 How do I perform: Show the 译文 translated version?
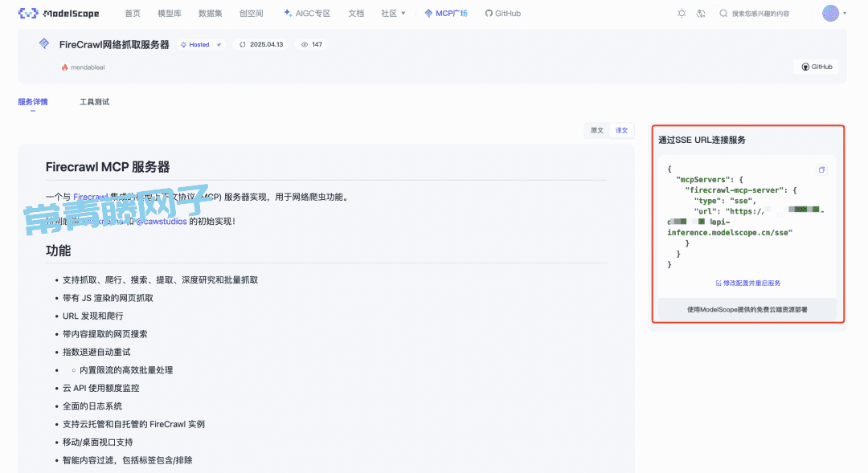click(621, 131)
